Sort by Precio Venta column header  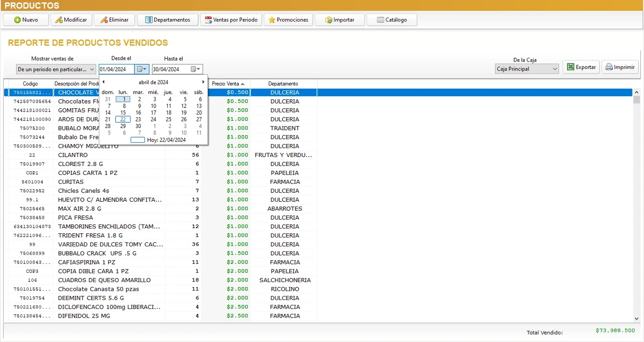click(228, 84)
